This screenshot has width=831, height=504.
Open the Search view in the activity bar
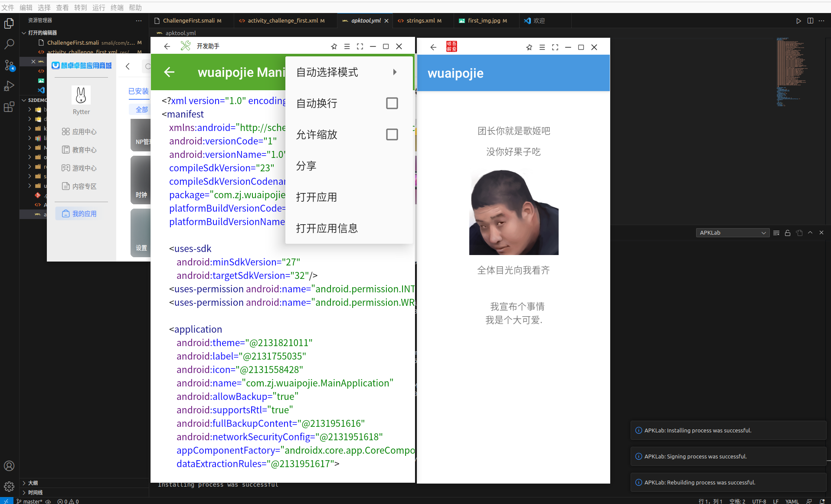(9, 44)
